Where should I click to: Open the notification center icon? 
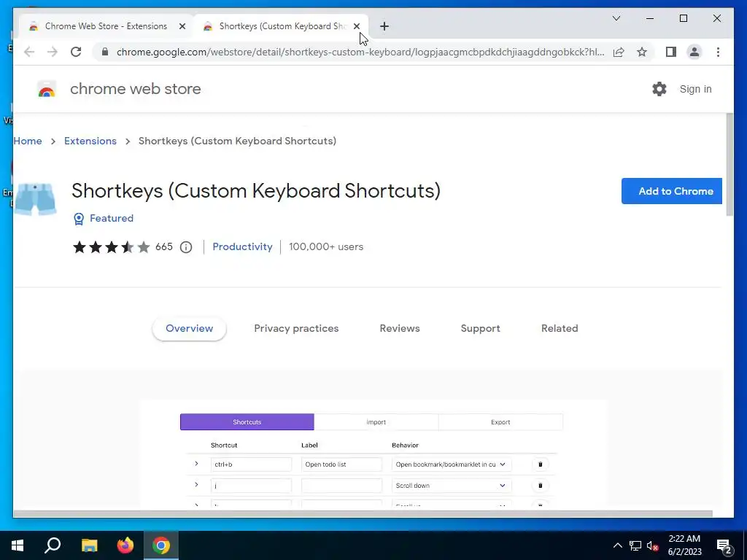click(x=724, y=545)
